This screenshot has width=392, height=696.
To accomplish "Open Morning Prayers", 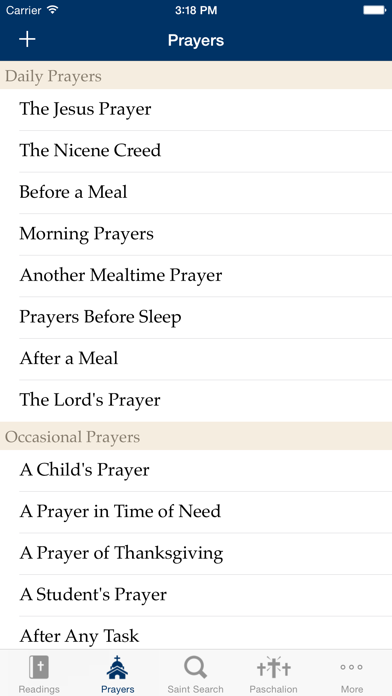I will click(196, 234).
